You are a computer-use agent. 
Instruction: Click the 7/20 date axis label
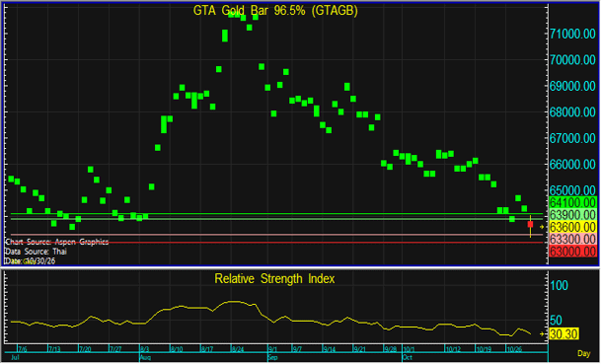click(x=85, y=349)
